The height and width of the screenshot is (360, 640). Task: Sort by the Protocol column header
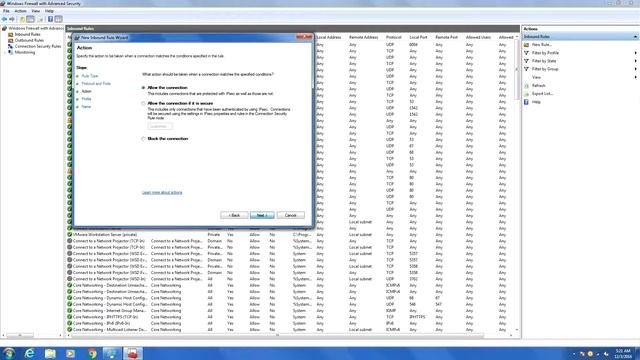pos(393,37)
